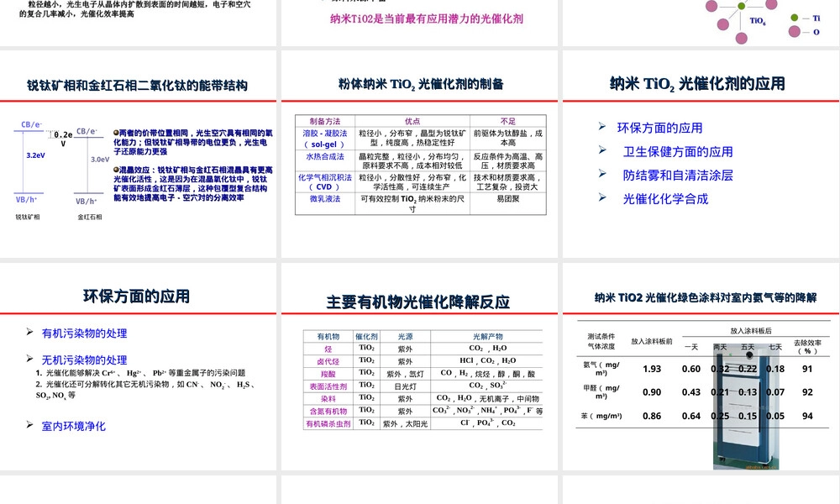840x504 pixels.
Task: Click the 3.2eV band gap label
Action: point(36,155)
